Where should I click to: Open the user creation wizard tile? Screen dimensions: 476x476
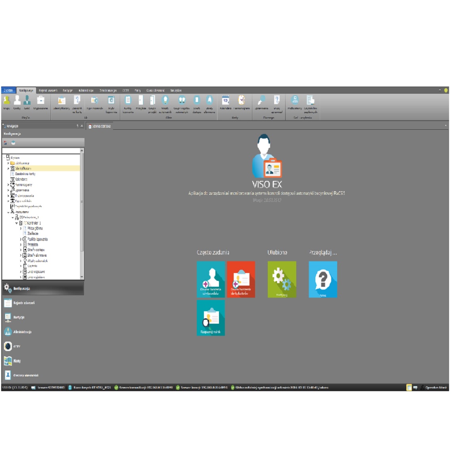(211, 279)
